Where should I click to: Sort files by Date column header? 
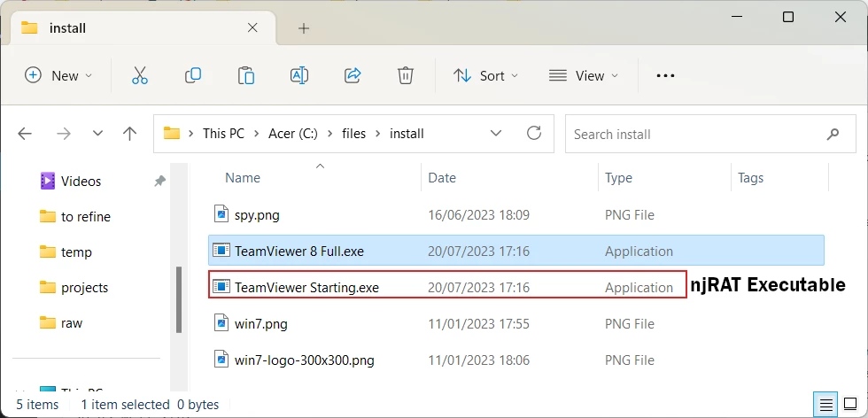[x=442, y=178]
